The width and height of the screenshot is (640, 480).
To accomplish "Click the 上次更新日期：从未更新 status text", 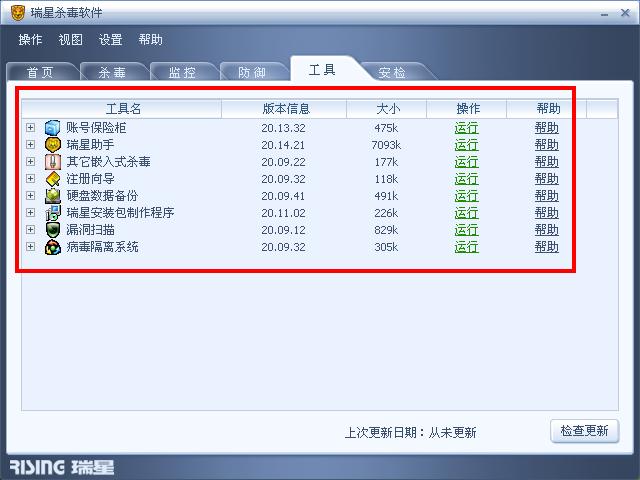I will (x=410, y=433).
